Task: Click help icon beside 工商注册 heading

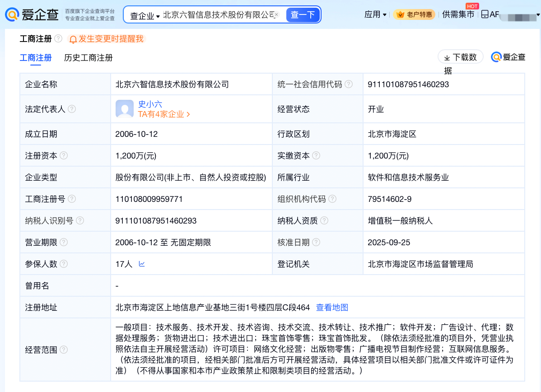Action: click(x=58, y=39)
